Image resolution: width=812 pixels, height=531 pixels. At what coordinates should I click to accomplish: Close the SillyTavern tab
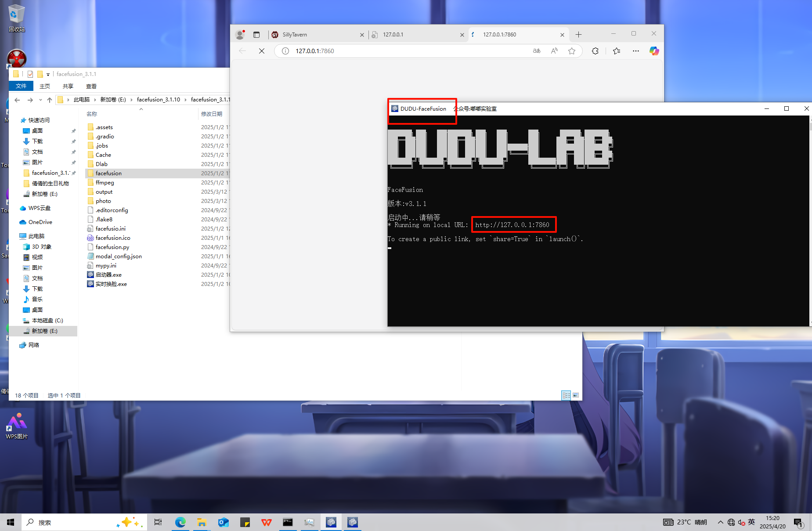click(x=362, y=35)
